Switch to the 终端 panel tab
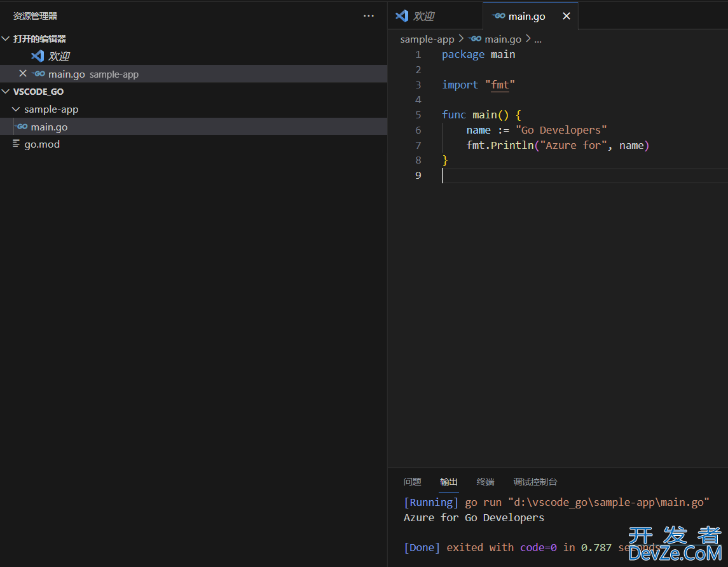 pos(485,482)
